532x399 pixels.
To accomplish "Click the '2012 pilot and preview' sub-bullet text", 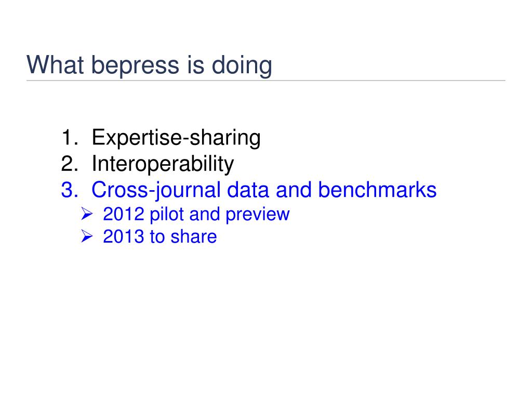I will pos(196,215).
